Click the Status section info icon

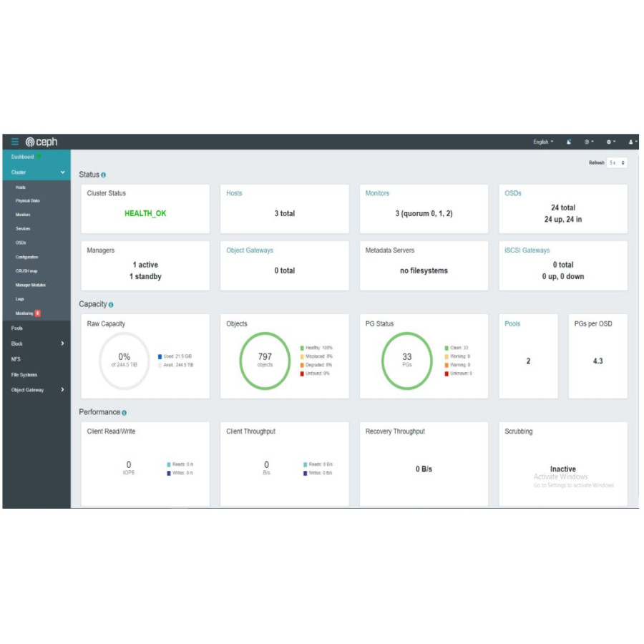(x=102, y=175)
